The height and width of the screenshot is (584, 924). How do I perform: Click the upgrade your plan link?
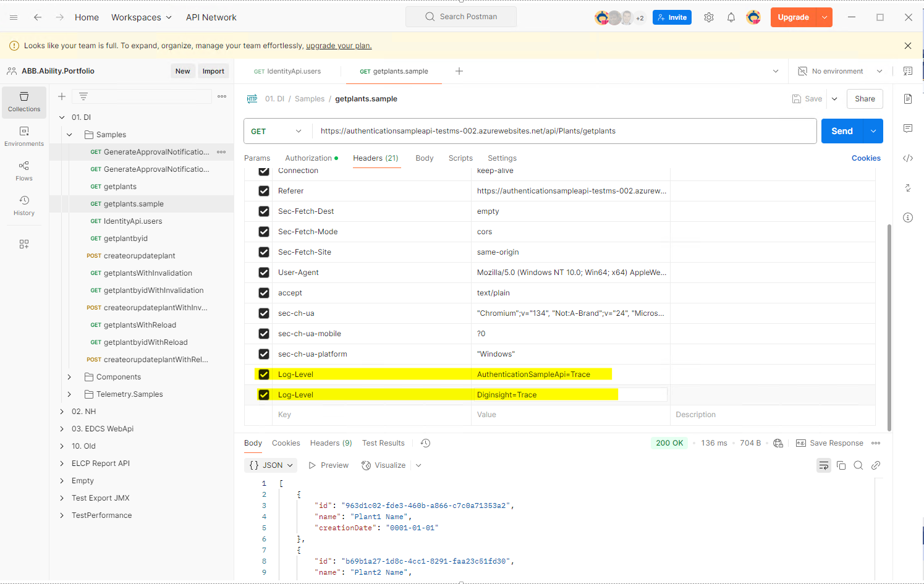(x=339, y=46)
